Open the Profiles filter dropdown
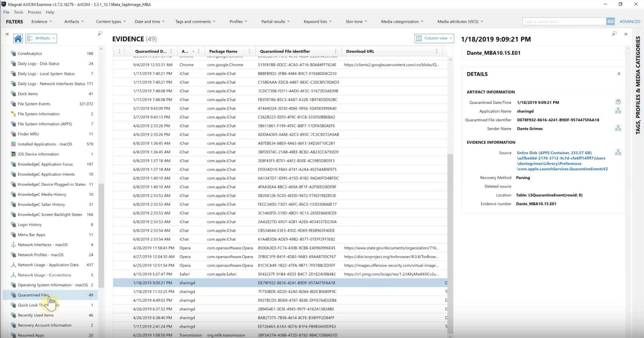The image size is (644, 338). [238, 21]
